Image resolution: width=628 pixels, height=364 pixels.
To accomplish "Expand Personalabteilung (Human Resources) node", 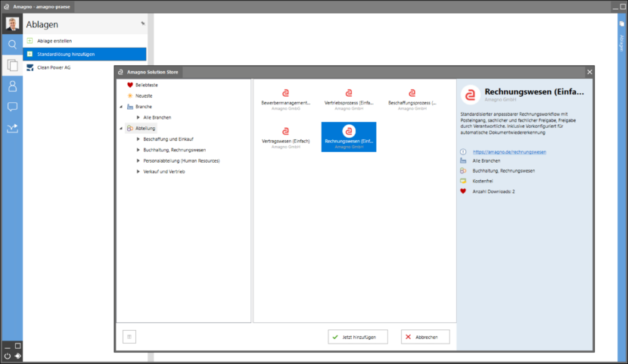I will click(x=138, y=160).
